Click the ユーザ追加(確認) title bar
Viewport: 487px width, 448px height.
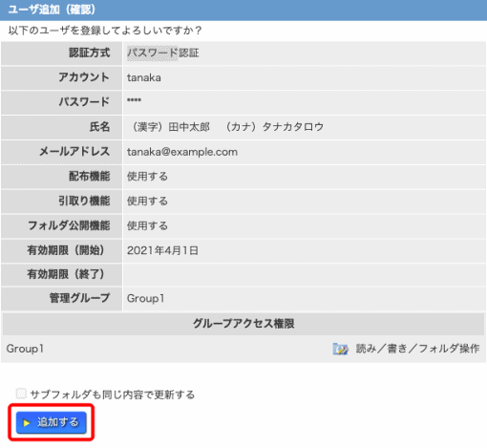[243, 10]
